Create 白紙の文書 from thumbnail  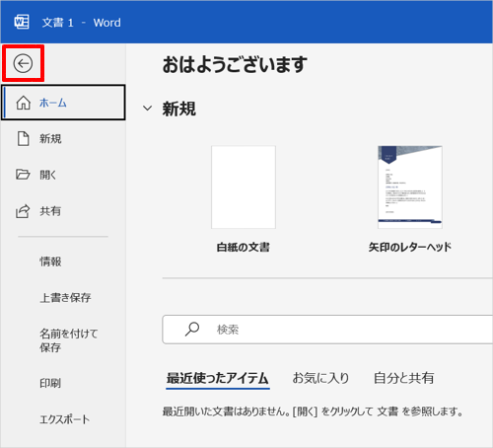coord(244,187)
